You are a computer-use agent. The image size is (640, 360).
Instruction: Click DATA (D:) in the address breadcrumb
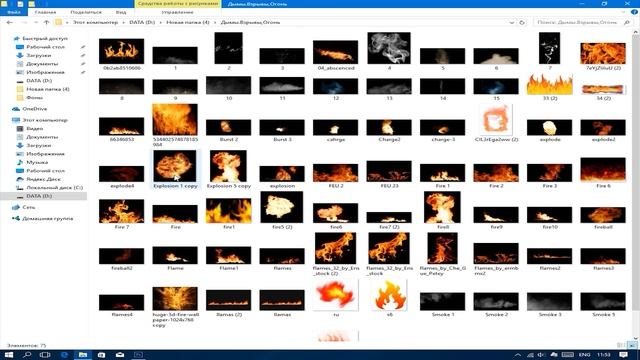pyautogui.click(x=142, y=22)
